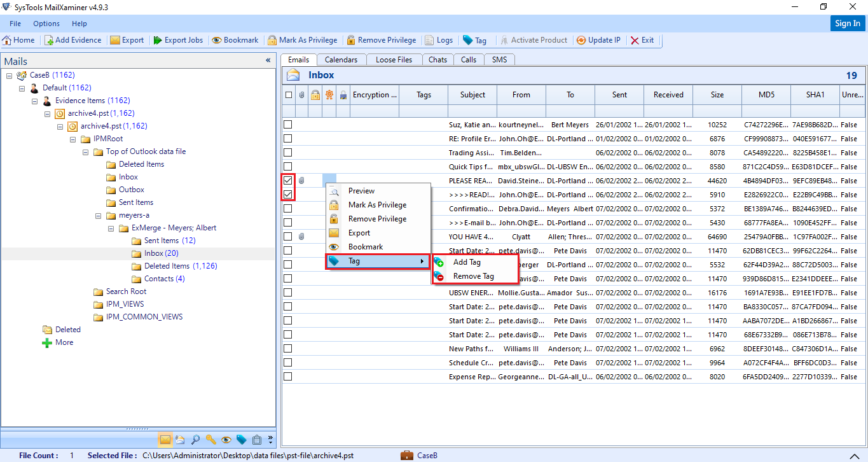This screenshot has width=868, height=462.
Task: Switch to the Calendars tab
Action: pos(341,59)
